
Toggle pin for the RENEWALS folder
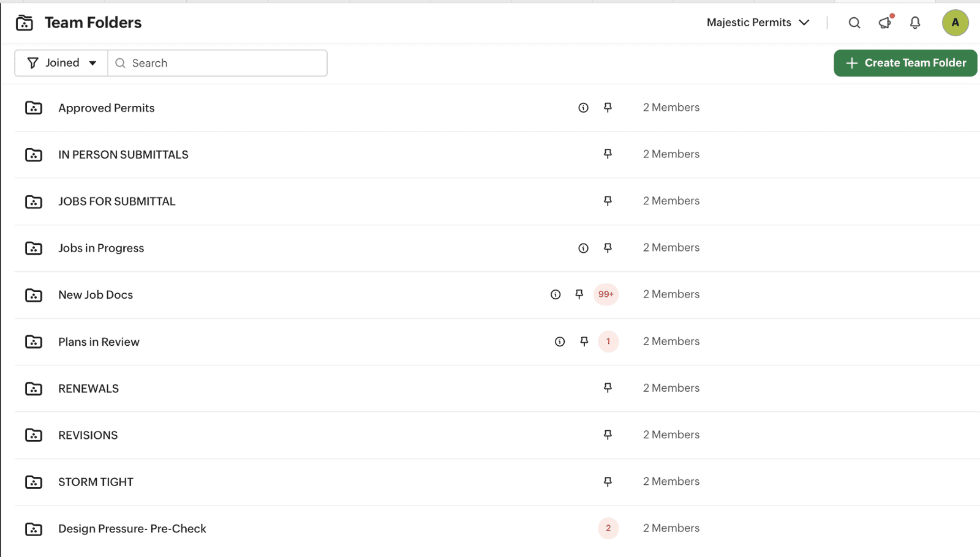pos(608,388)
